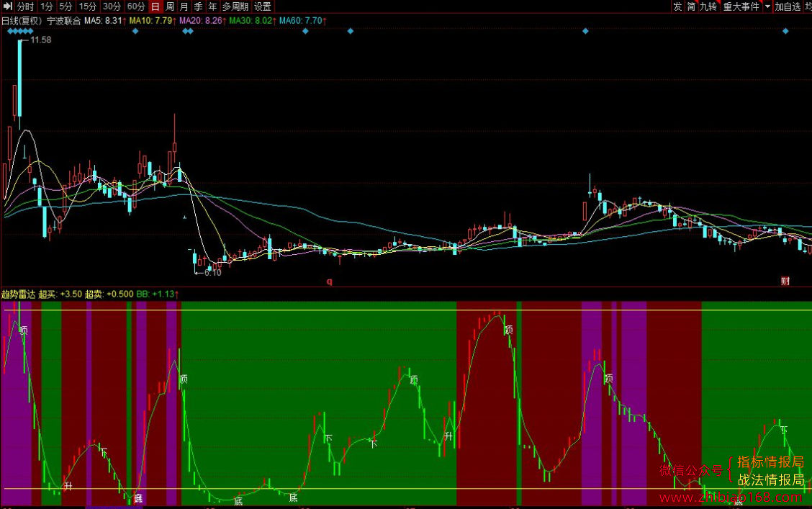Switch chart to the 30分 period
The image size is (812, 509).
112,6
